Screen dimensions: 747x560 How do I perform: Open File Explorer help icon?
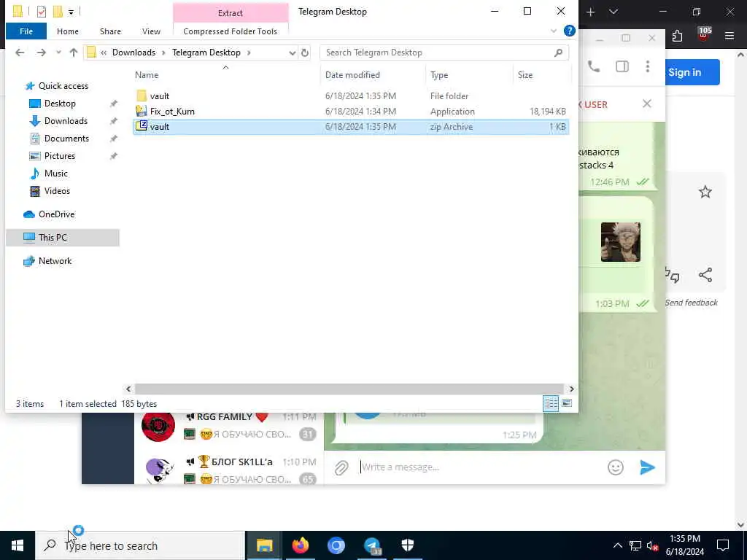click(x=569, y=31)
